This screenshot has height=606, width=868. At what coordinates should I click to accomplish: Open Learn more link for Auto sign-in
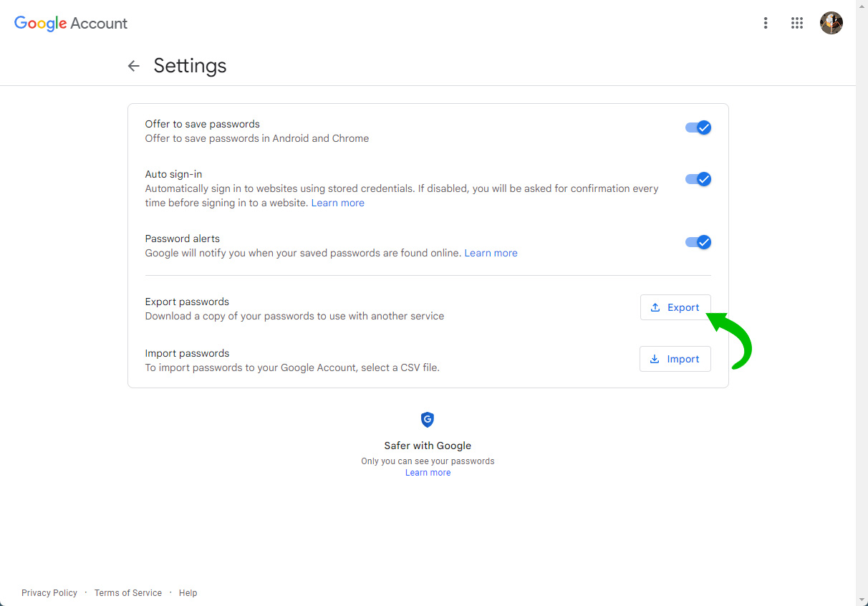[x=338, y=203]
